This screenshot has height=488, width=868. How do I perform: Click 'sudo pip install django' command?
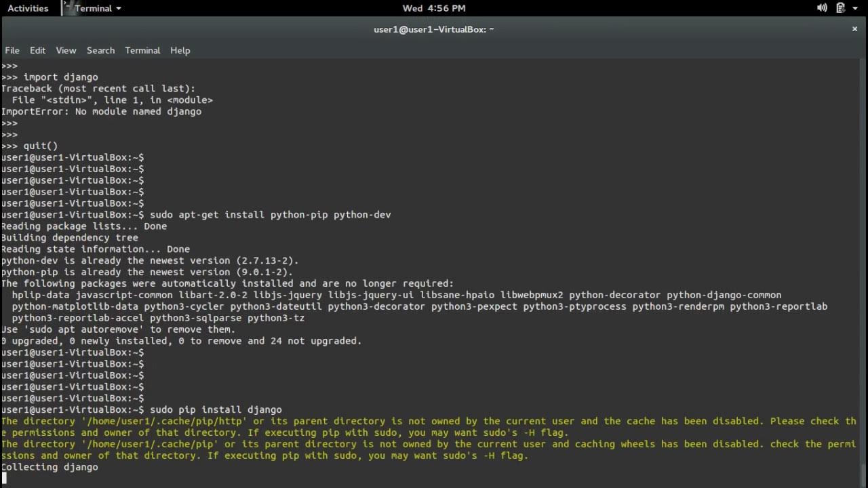click(216, 409)
